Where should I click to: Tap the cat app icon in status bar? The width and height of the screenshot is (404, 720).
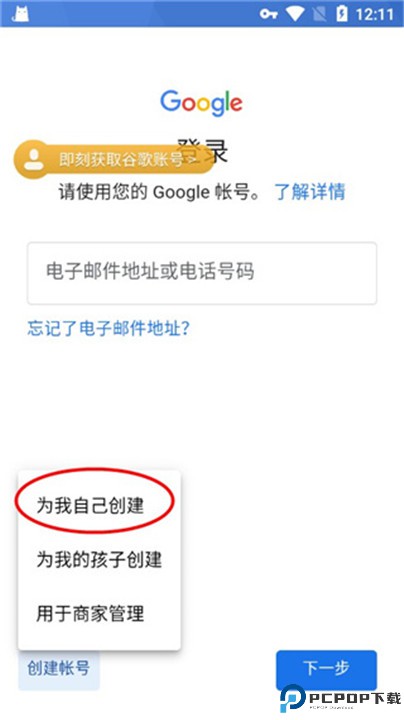coord(20,13)
